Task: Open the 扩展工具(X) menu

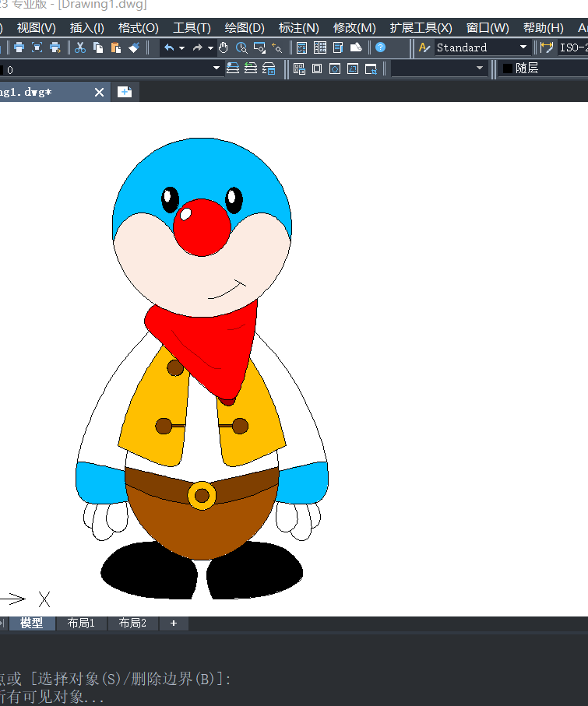Action: (421, 28)
